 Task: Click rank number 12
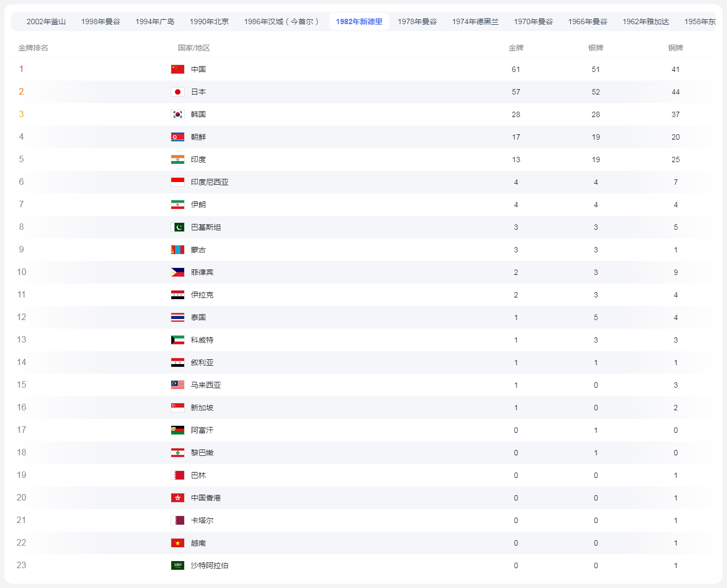point(21,317)
